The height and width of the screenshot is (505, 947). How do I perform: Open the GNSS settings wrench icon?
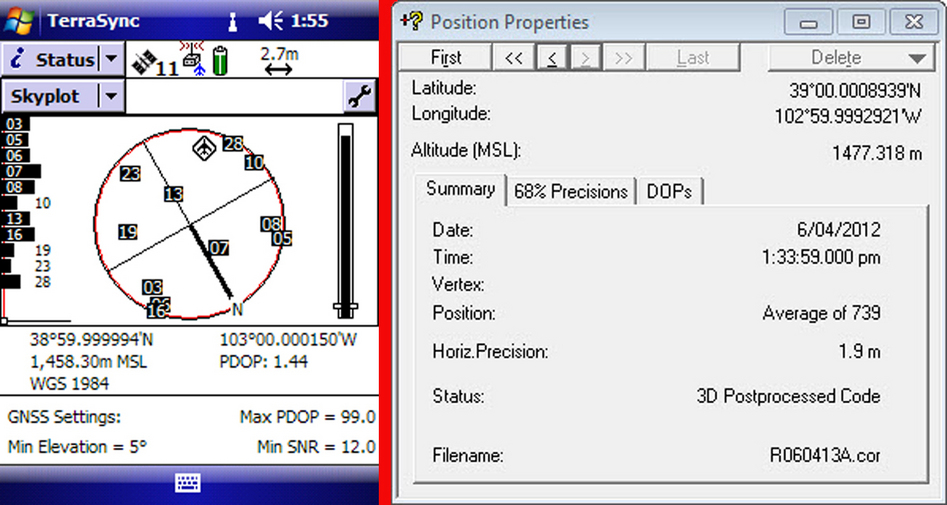click(x=360, y=97)
